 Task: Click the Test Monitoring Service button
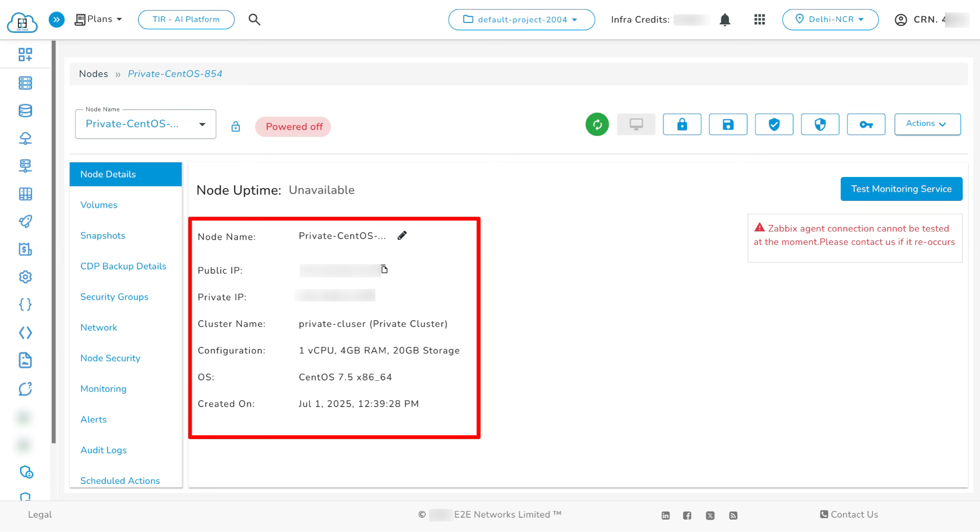[901, 188]
